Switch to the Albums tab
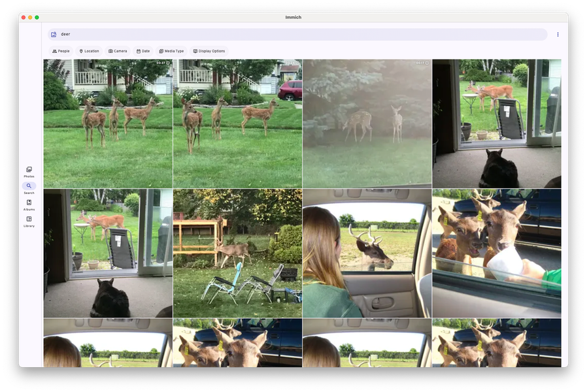The width and height of the screenshot is (587, 392). 29,205
